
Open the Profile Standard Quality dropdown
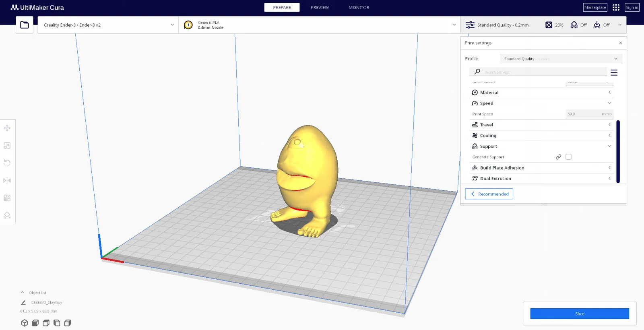coord(561,59)
